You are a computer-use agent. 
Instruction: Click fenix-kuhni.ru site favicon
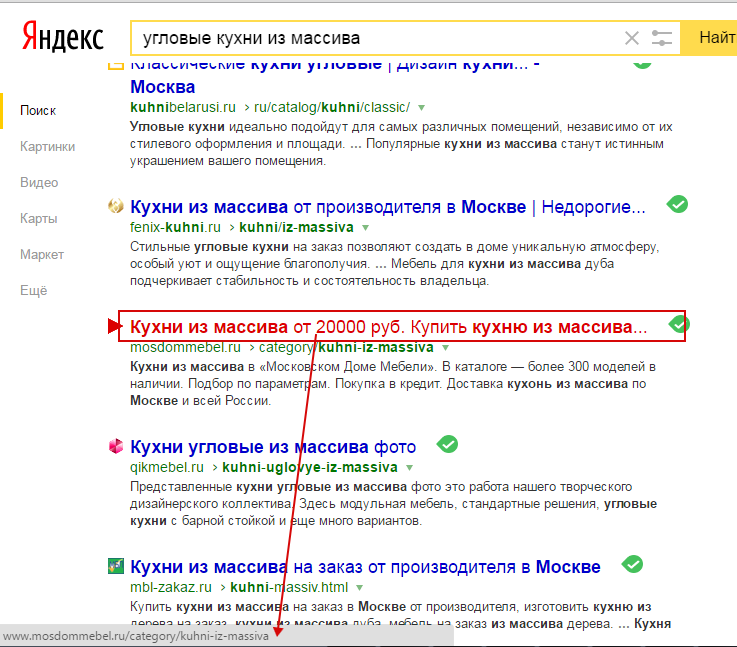(x=115, y=207)
